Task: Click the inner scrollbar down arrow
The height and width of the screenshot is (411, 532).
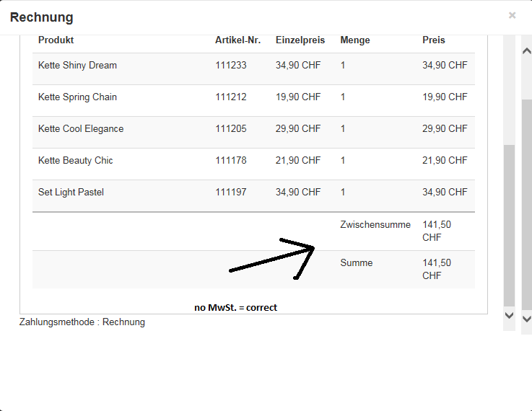Action: tap(509, 316)
